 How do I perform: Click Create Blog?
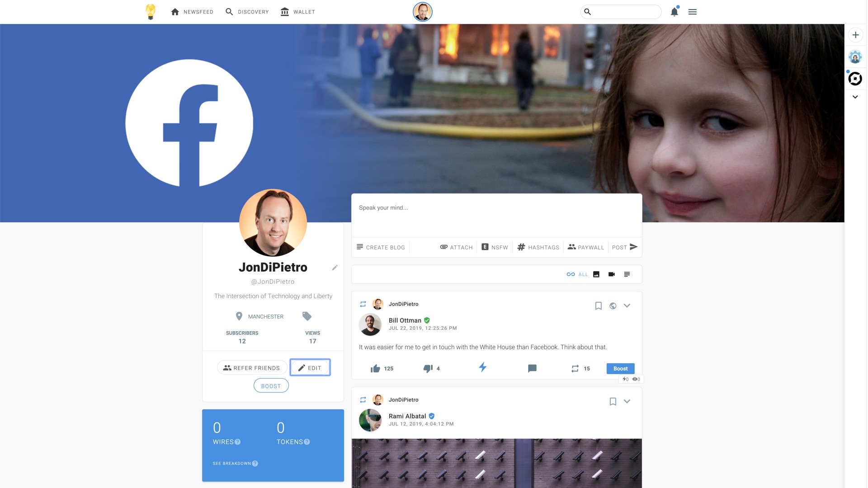(x=381, y=247)
